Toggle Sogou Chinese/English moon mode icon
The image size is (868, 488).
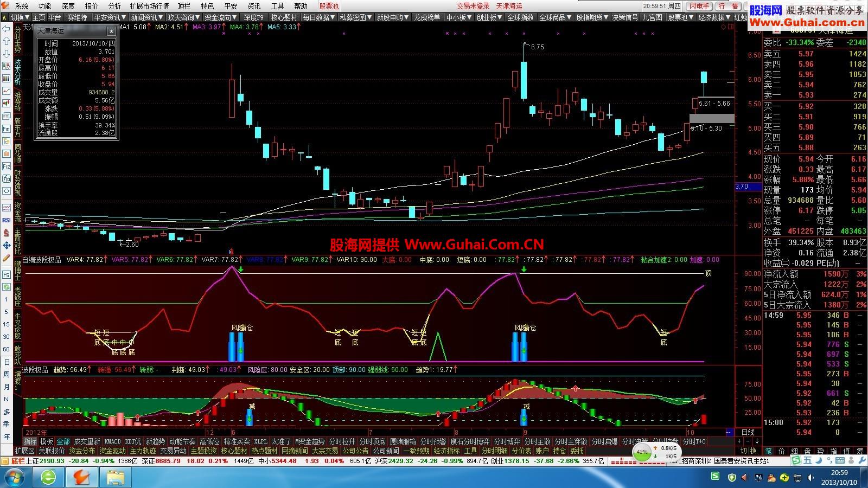[819, 460]
